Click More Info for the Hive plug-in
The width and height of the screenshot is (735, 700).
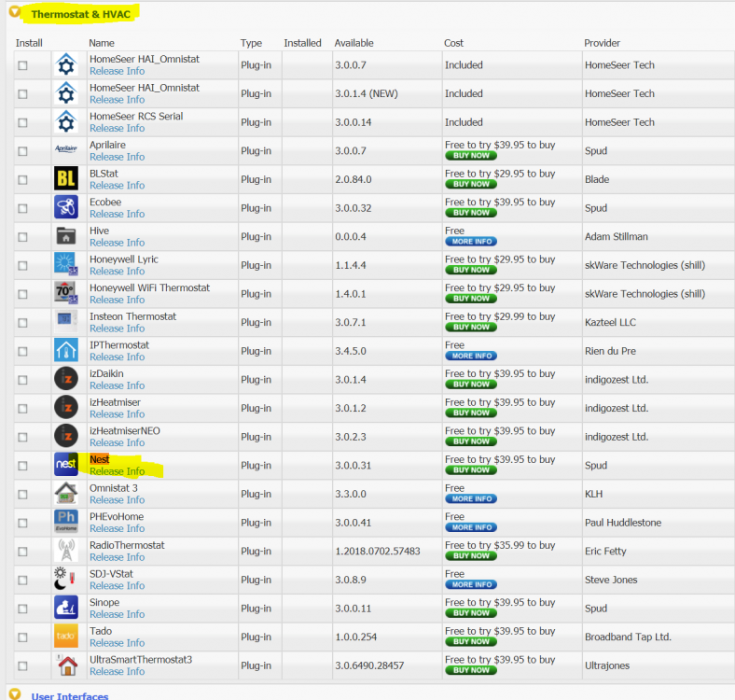(x=470, y=242)
